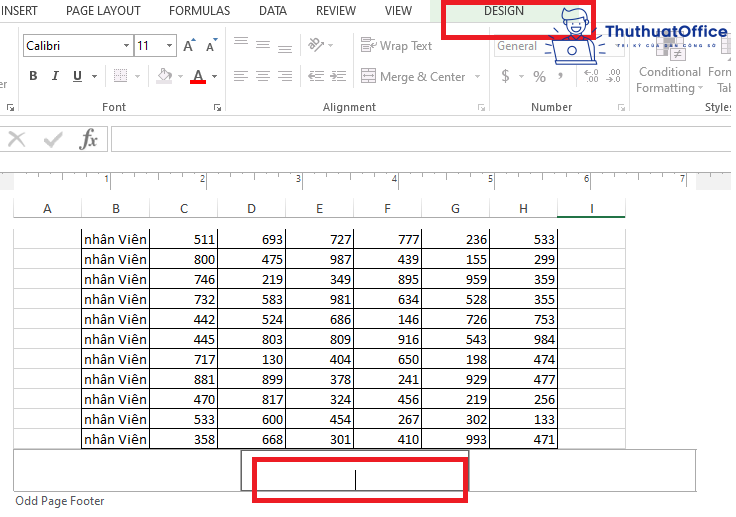736x517 pixels.
Task: Select column C header
Action: click(184, 208)
